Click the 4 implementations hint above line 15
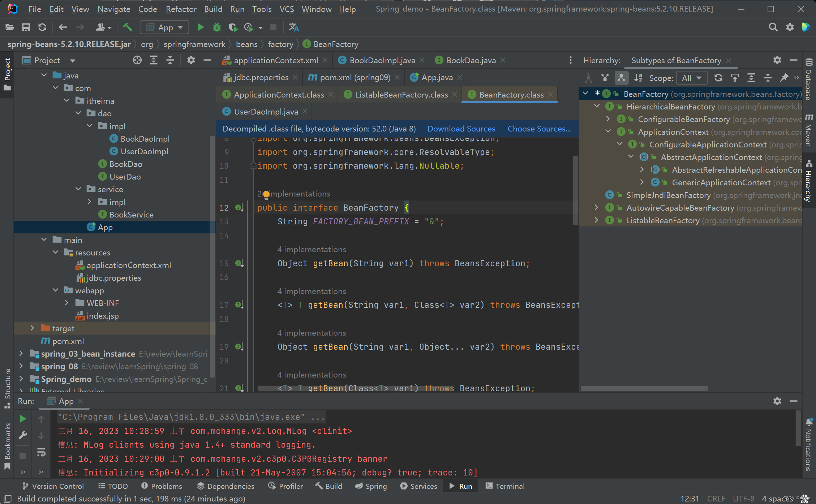Screen dimensions: 816x504 (x=312, y=249)
